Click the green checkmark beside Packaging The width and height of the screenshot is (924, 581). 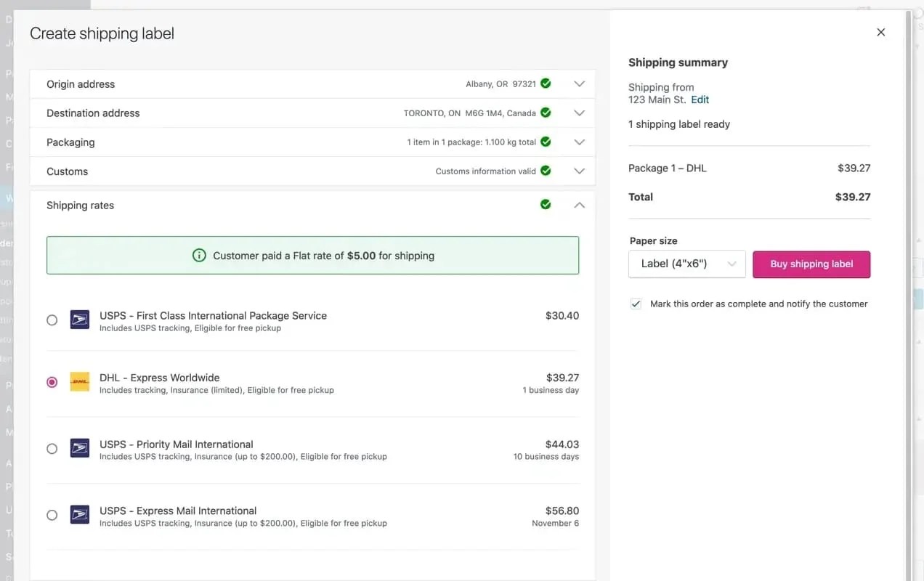pyautogui.click(x=546, y=142)
